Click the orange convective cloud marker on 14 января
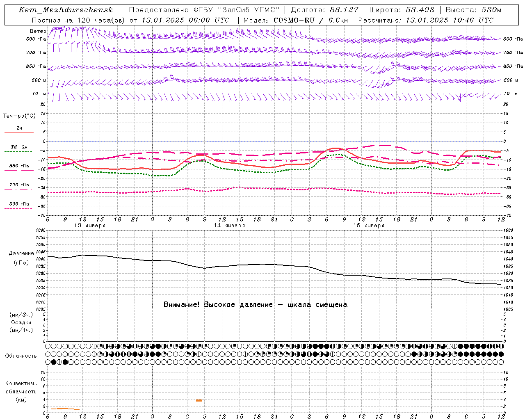This screenshot has height=420, width=525. tap(199, 400)
